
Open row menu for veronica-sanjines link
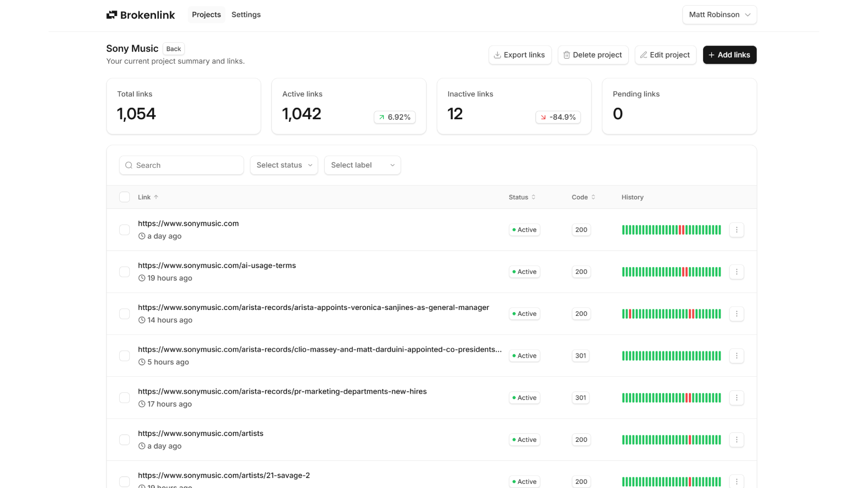737,314
